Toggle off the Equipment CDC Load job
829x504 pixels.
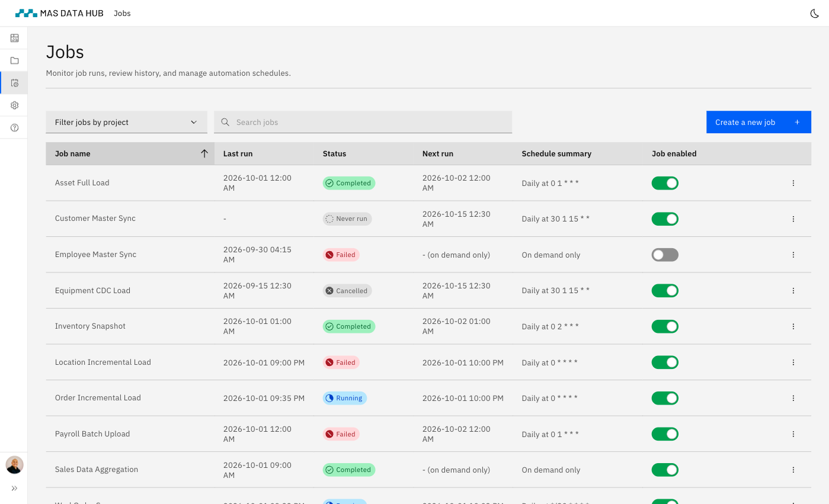[x=665, y=291]
